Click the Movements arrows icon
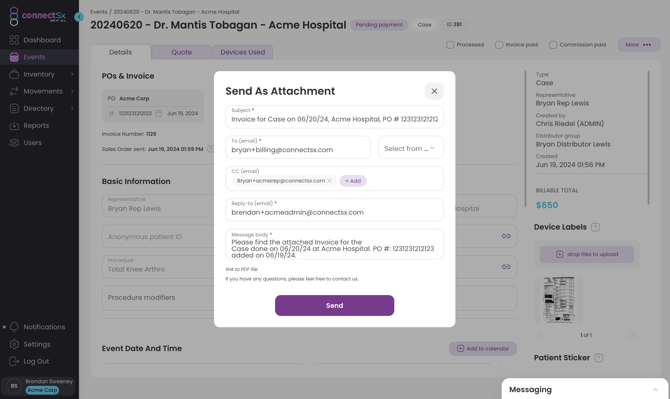This screenshot has height=399, width=670. pyautogui.click(x=14, y=91)
